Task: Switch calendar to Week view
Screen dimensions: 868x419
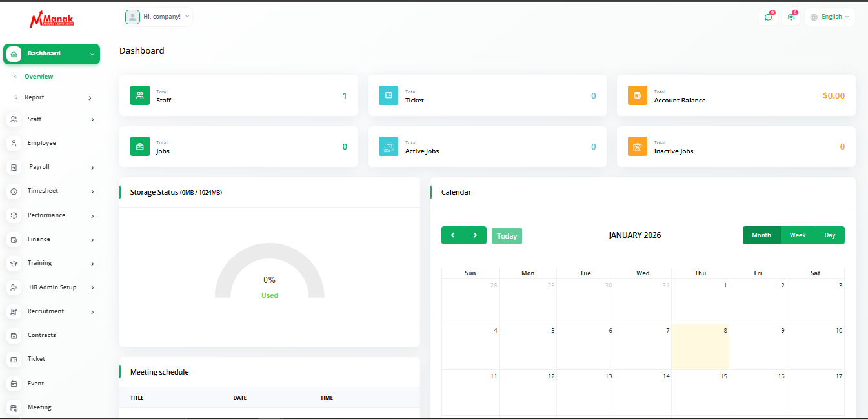Action: [798, 235]
